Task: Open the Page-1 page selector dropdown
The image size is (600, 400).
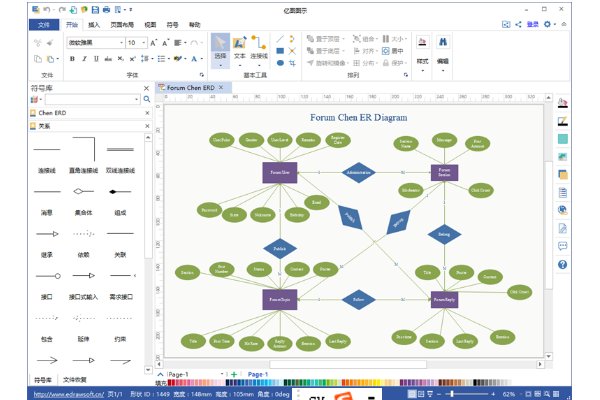Action: point(222,374)
